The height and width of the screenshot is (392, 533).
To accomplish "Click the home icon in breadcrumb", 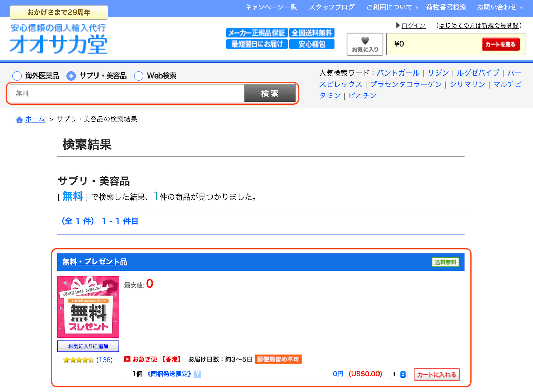I will point(19,120).
